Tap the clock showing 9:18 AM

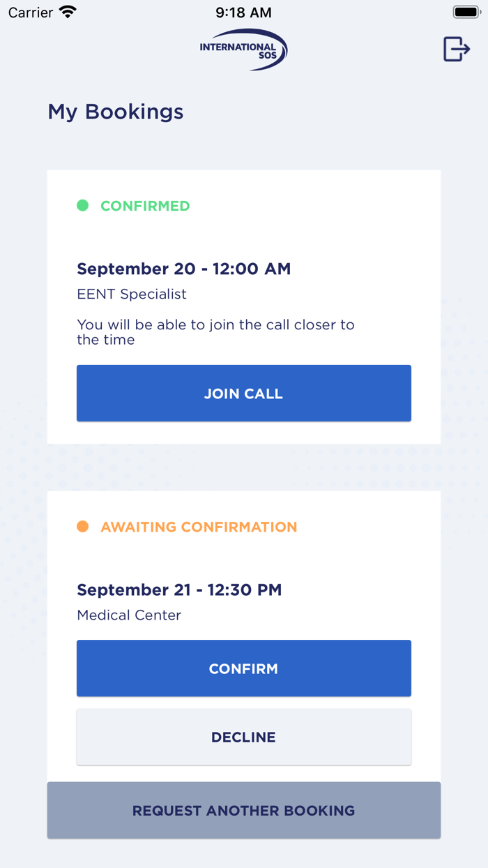point(243,12)
